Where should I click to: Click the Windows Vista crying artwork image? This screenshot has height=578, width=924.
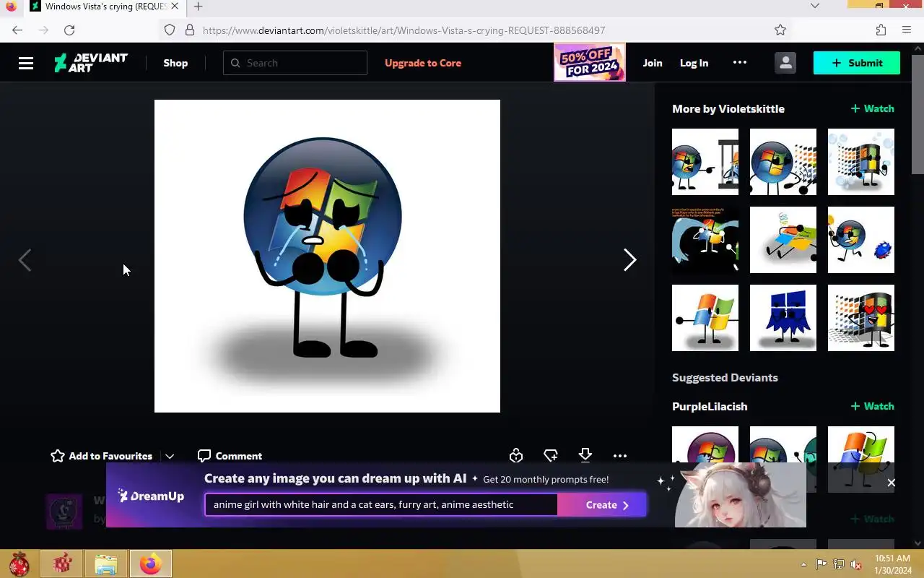point(327,256)
